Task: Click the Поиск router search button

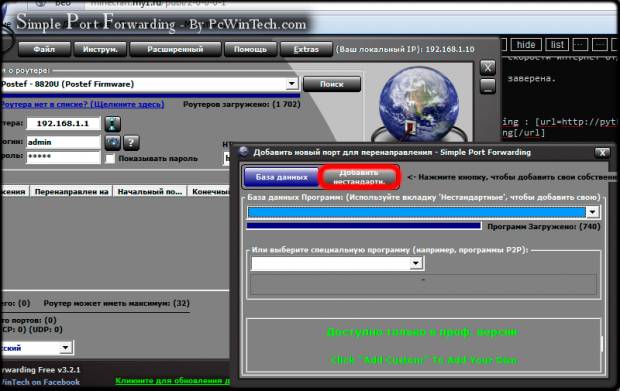Action: pyautogui.click(x=332, y=84)
